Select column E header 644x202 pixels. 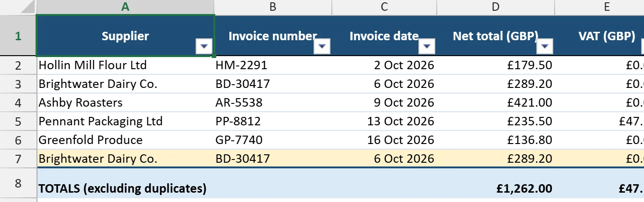pos(600,7)
